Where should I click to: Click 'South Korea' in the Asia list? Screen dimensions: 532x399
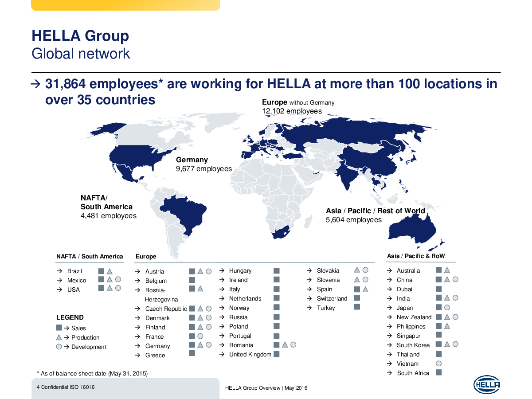point(413,345)
